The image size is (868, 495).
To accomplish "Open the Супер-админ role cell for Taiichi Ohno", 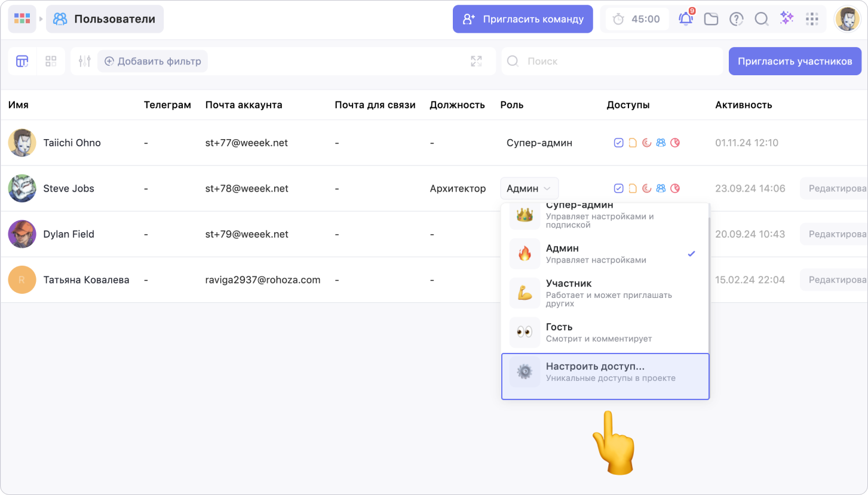I will pos(539,143).
